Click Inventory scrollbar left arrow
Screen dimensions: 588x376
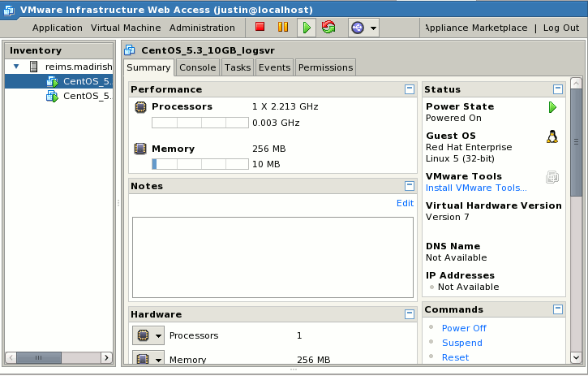tap(11, 357)
